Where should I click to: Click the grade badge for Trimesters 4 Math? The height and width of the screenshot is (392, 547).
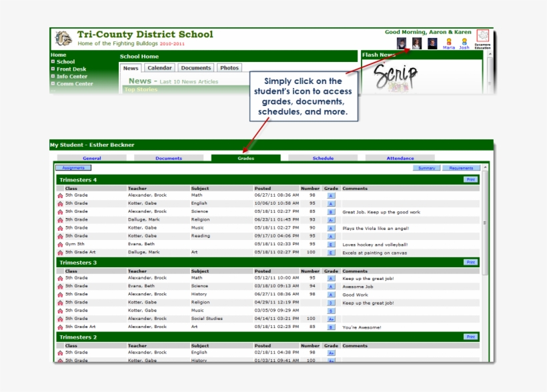point(331,195)
